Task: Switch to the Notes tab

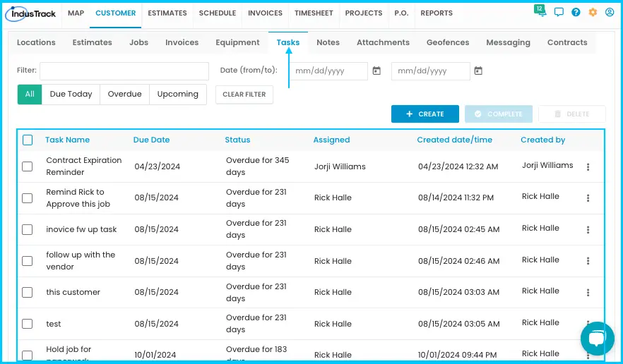Action: tap(328, 42)
